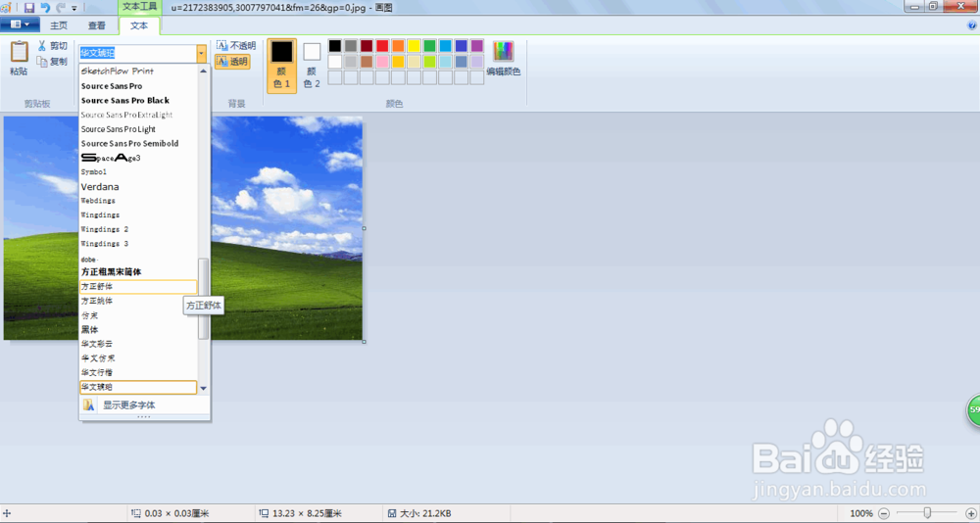Choose the 黑体 font
The height and width of the screenshot is (523, 980).
pyautogui.click(x=138, y=329)
